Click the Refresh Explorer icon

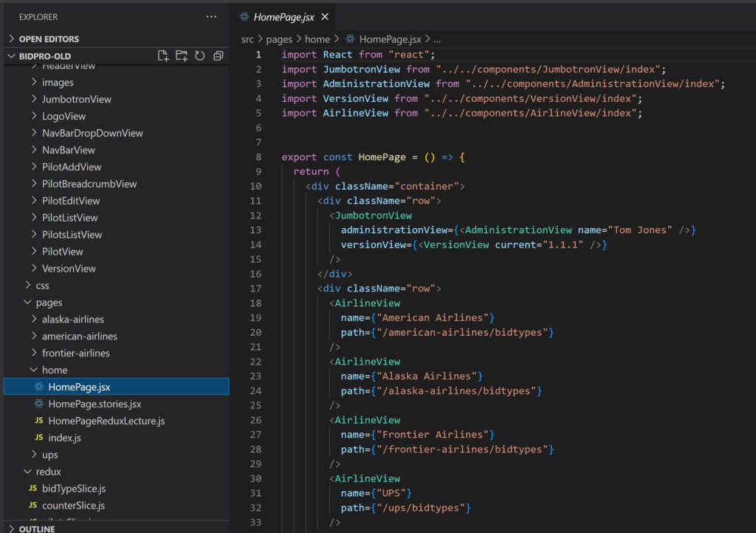click(199, 56)
